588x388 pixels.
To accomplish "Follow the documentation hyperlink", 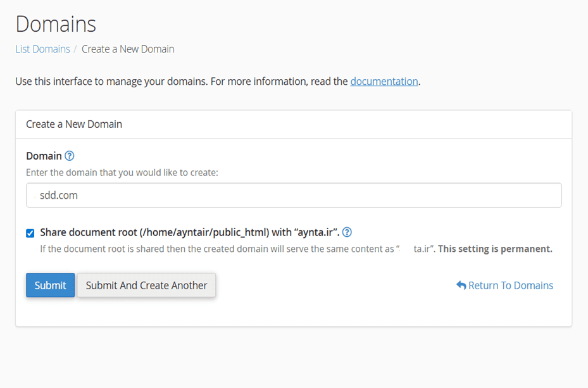I will [384, 81].
